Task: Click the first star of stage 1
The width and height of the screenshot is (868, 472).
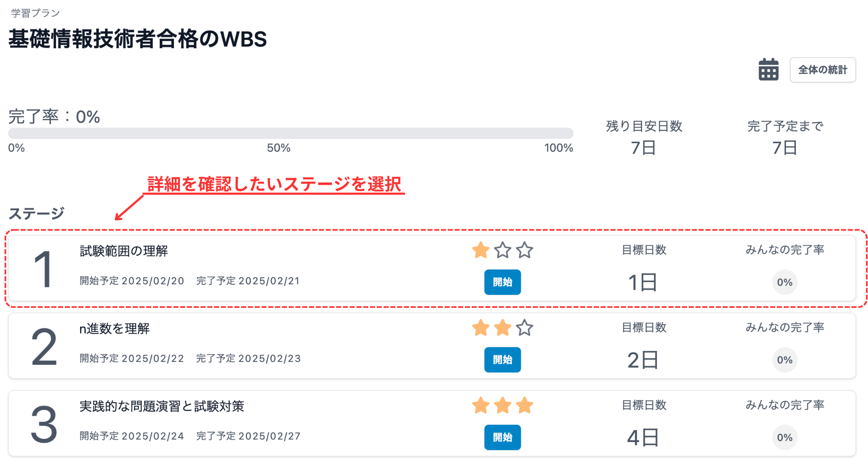Action: pyautogui.click(x=481, y=250)
